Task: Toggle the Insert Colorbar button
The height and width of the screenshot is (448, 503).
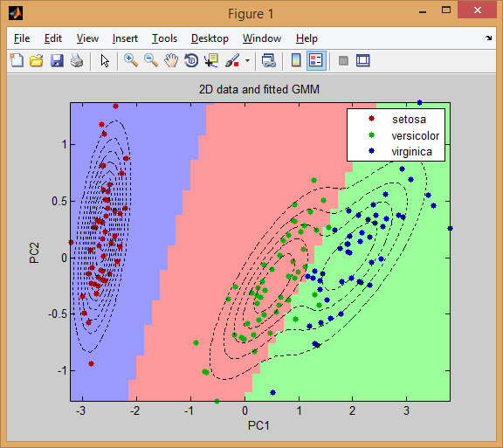Action: pos(296,60)
